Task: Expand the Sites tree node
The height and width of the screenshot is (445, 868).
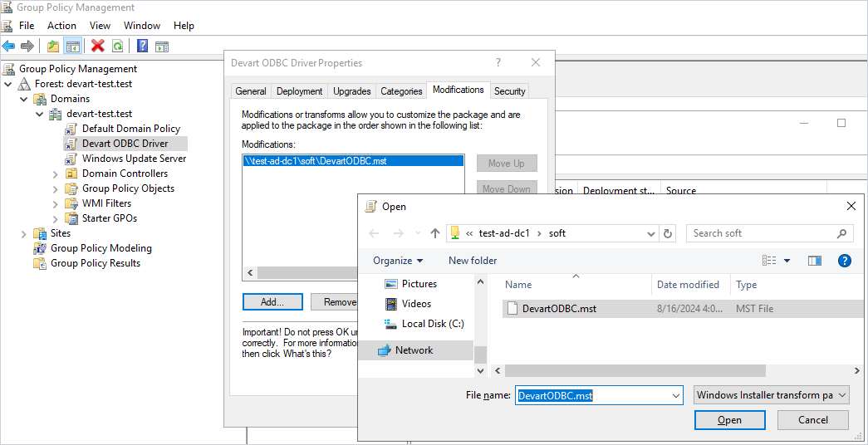Action: click(x=24, y=233)
